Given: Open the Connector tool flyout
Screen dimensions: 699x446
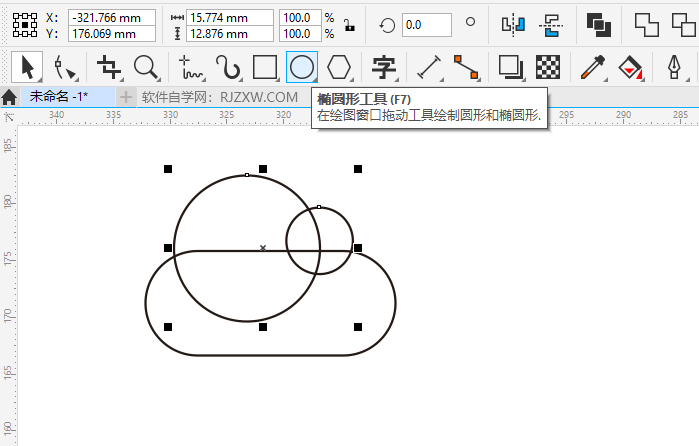Looking at the screenshot, I should coord(466,67).
